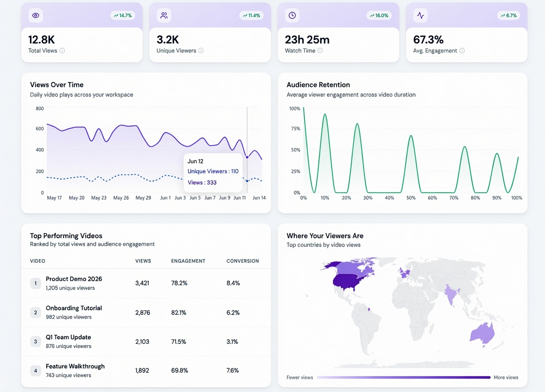Open the Q1 Team Update video
545x392 pixels.
pos(69,337)
